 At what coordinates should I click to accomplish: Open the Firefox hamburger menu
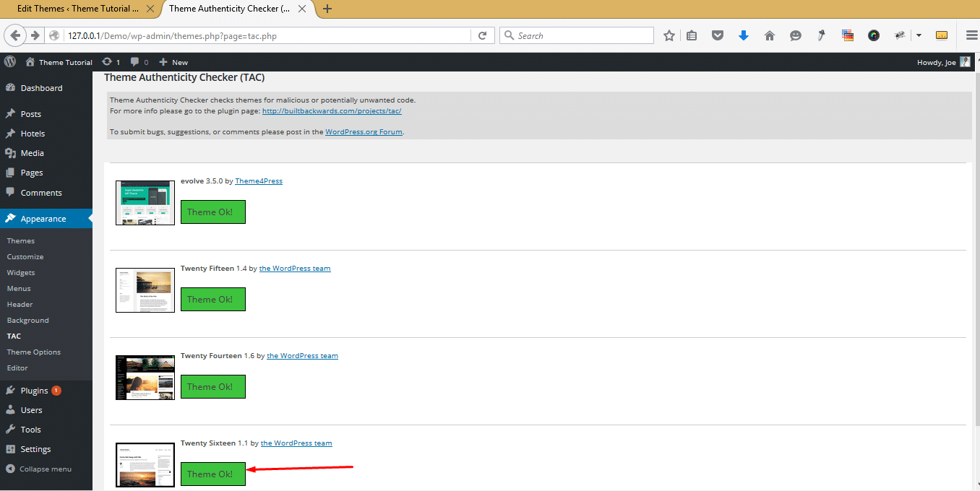[971, 35]
